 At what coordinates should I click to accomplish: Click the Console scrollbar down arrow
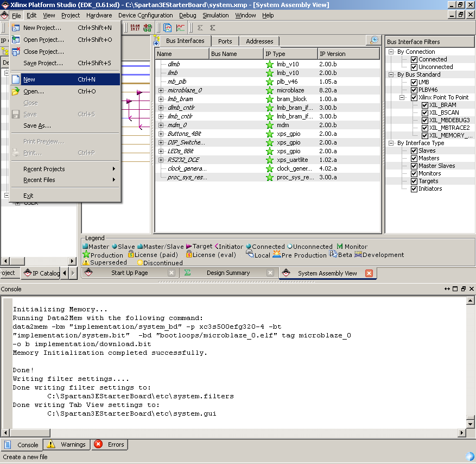point(470,424)
